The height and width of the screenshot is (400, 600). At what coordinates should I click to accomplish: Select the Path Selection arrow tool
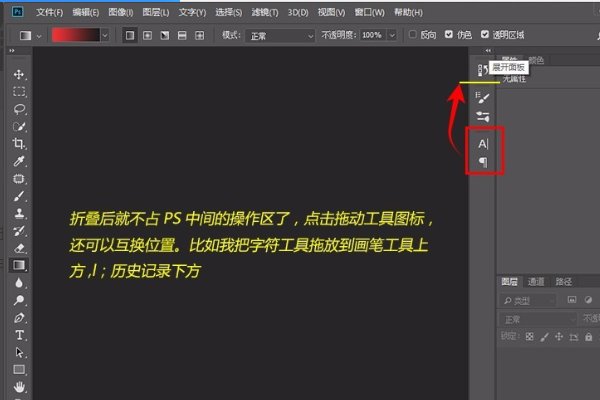pos(19,352)
